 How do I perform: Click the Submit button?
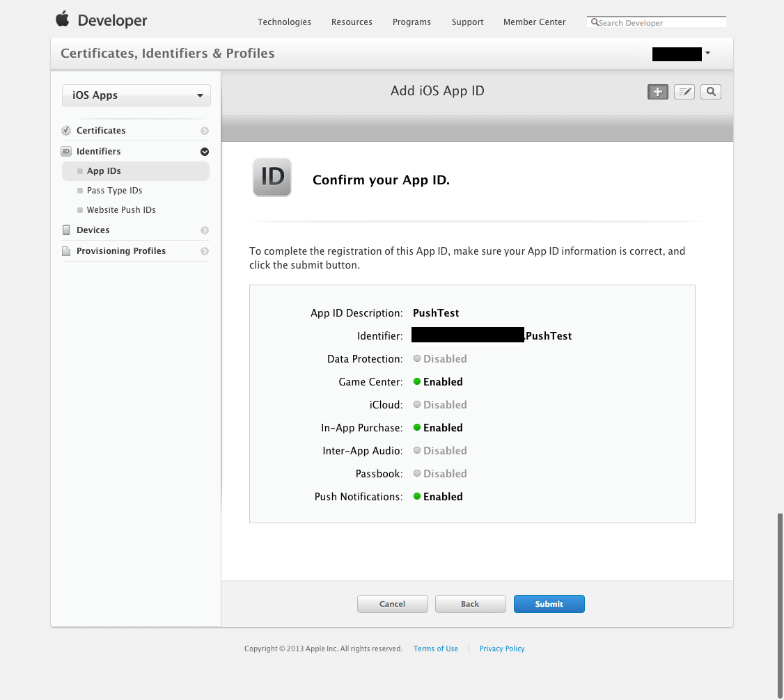(549, 603)
